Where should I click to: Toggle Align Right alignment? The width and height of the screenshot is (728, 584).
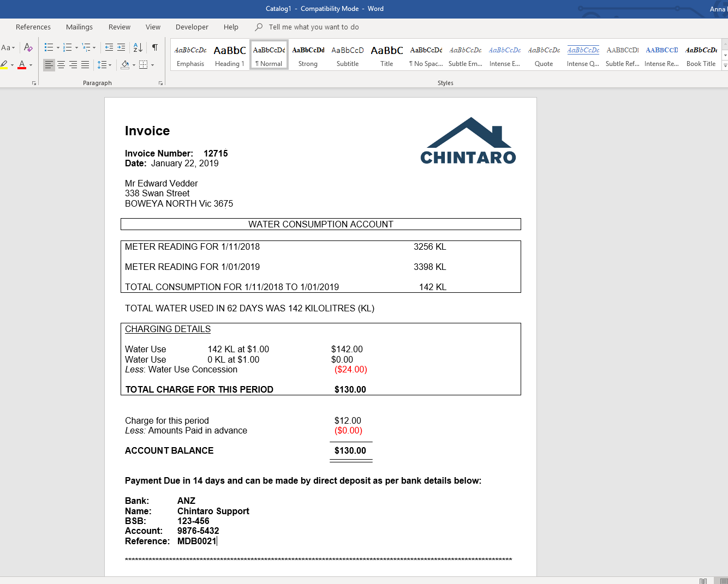[x=73, y=65]
